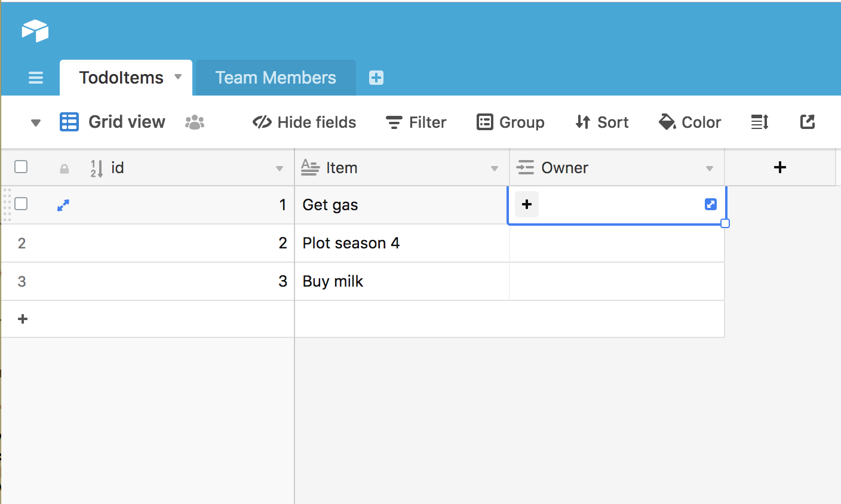Open the Color options for records
841x504 pixels.
tap(690, 122)
